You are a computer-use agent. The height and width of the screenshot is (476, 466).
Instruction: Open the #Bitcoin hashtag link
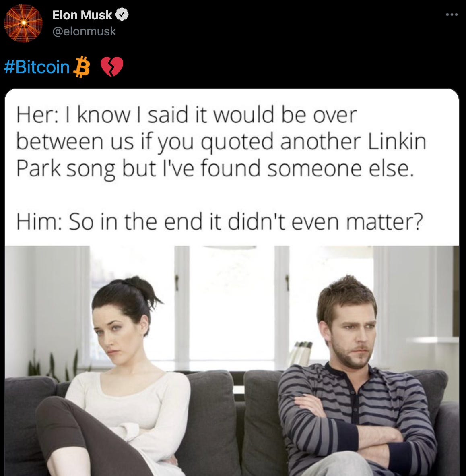(x=37, y=67)
